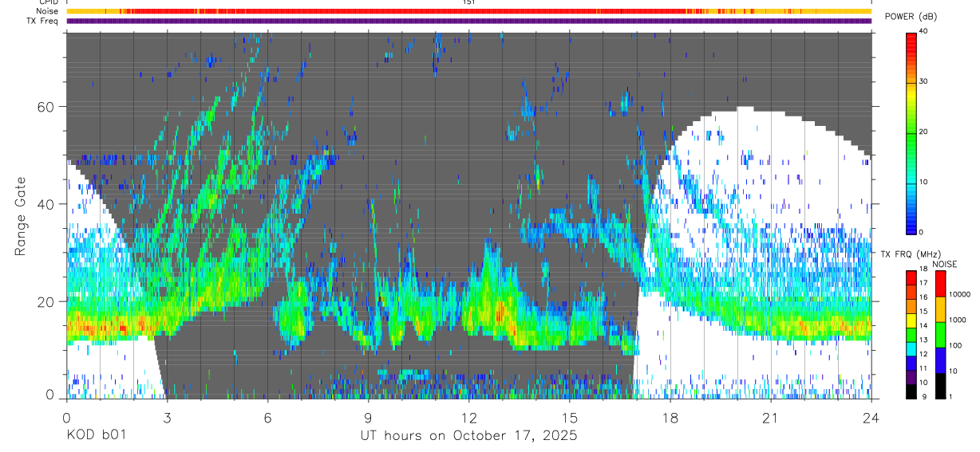Screen dimensions: 980x452
Task: Select 1 on the noise scale
Action: point(951,396)
